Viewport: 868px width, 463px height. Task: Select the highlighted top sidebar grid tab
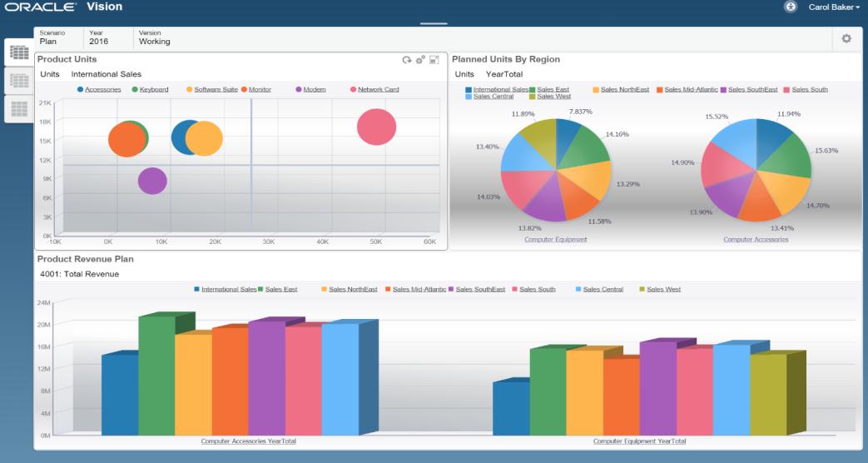point(19,52)
